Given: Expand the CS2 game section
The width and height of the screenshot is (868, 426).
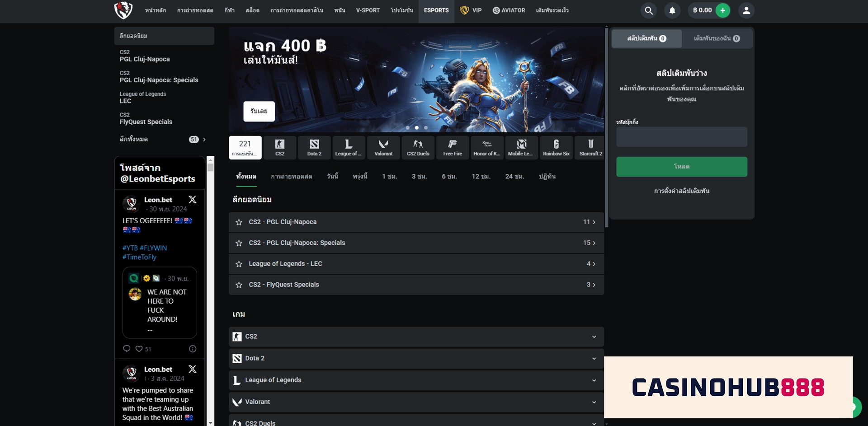Looking at the screenshot, I should coord(416,337).
